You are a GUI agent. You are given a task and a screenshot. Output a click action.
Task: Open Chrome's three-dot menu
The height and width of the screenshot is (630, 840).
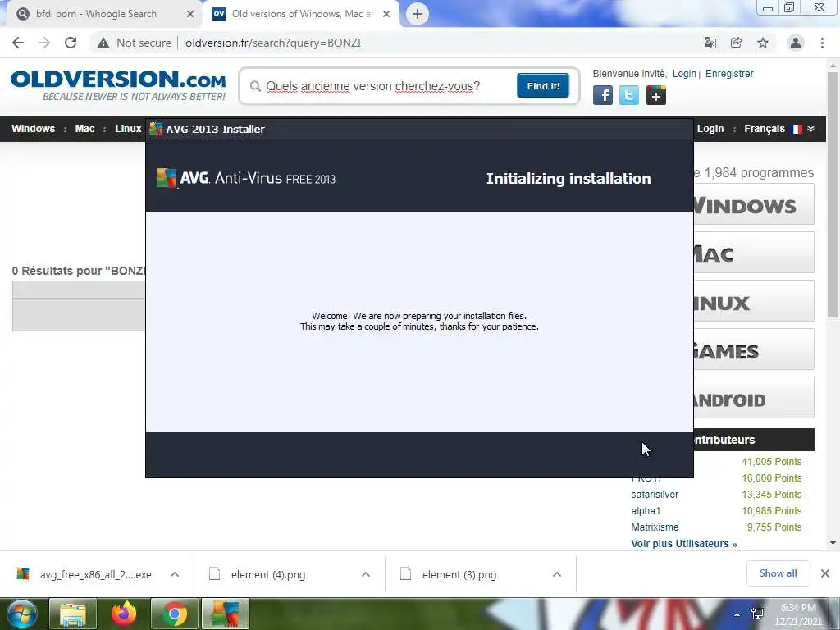[822, 43]
